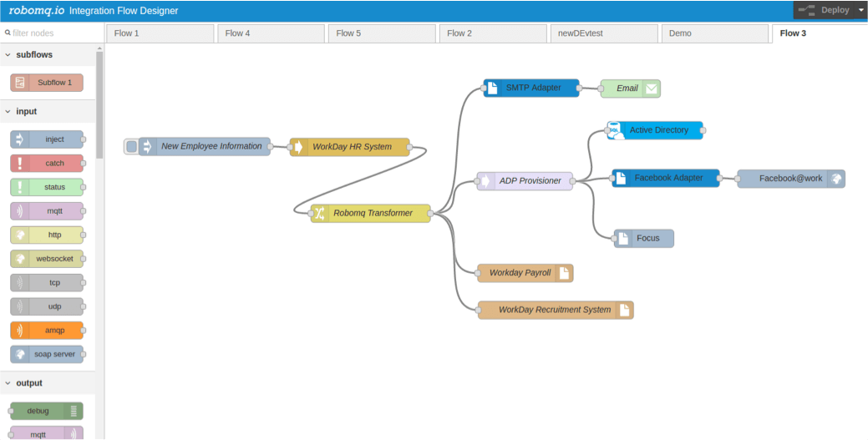Switch to the Flow 4 tab

[271, 33]
